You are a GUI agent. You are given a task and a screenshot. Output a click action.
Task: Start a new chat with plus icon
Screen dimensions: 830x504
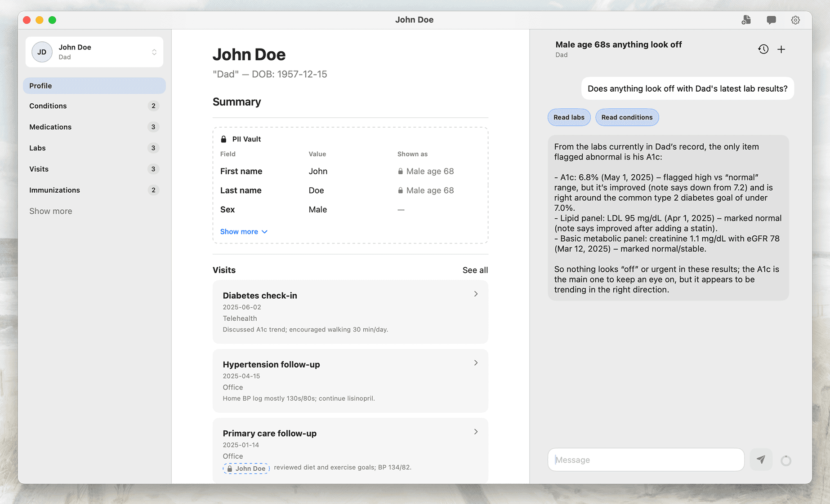tap(781, 49)
